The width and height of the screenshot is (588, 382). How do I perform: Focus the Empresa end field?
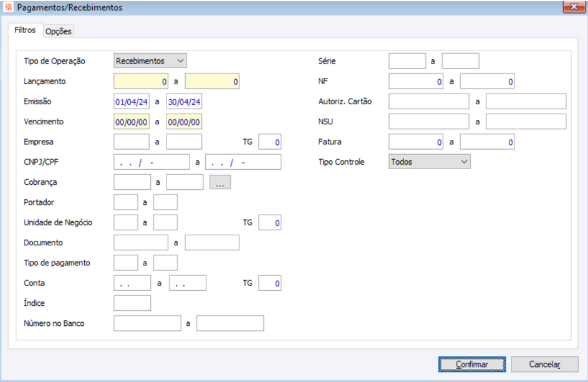point(184,142)
